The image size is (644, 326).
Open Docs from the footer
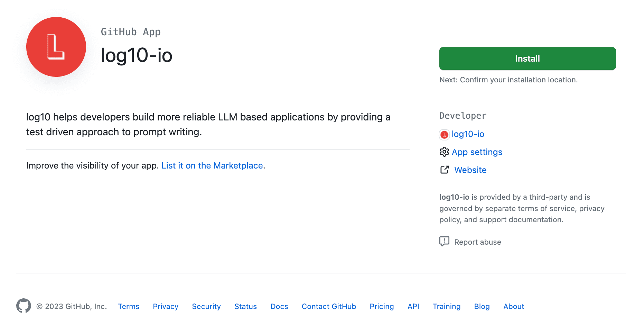coord(279,307)
